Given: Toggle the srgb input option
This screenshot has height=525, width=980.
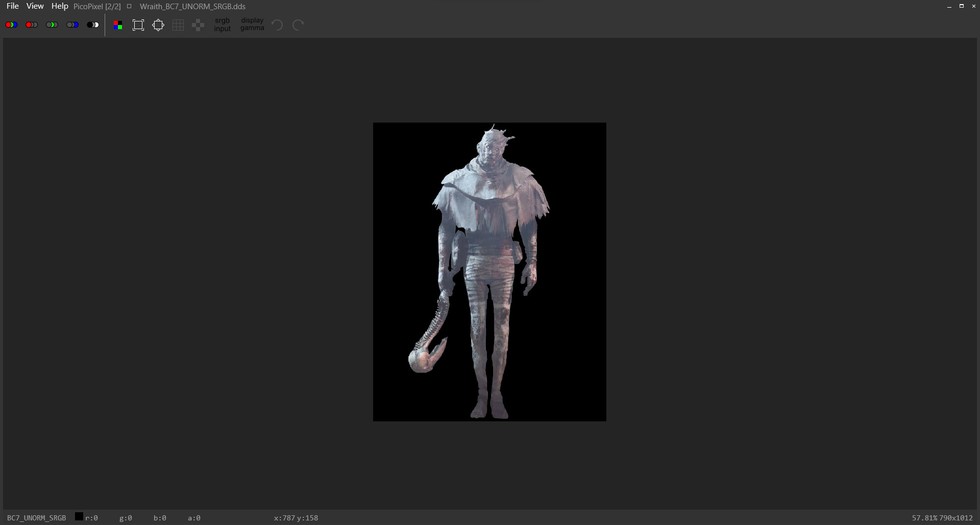Looking at the screenshot, I should [x=223, y=25].
